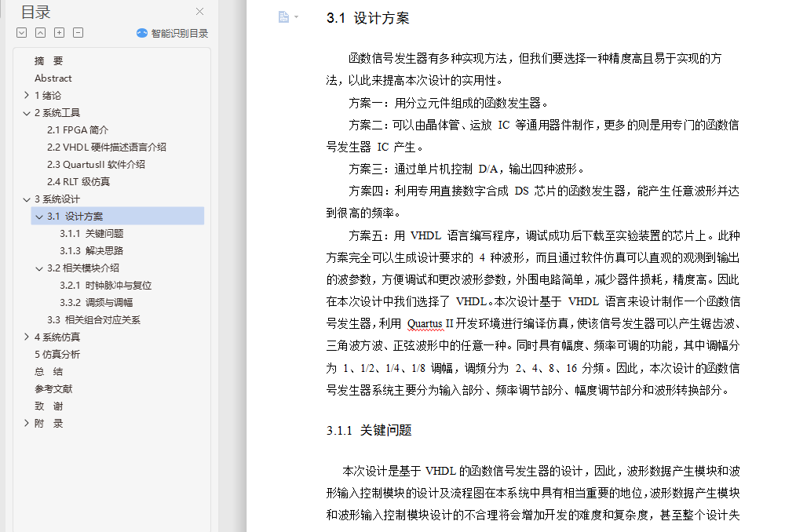Image resolution: width=785 pixels, height=532 pixels.
Task: Expand the 4 系统仿真 chapter
Action: click(x=27, y=337)
